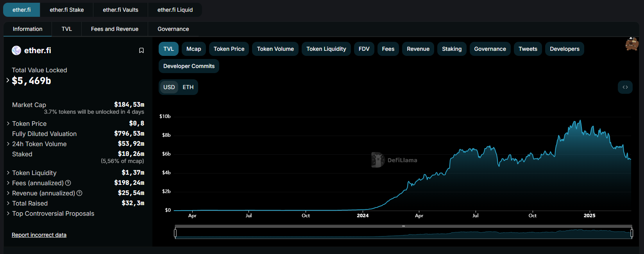Image resolution: width=644 pixels, height=254 pixels.
Task: Grab right handle of chart range slider
Action: pos(632,233)
